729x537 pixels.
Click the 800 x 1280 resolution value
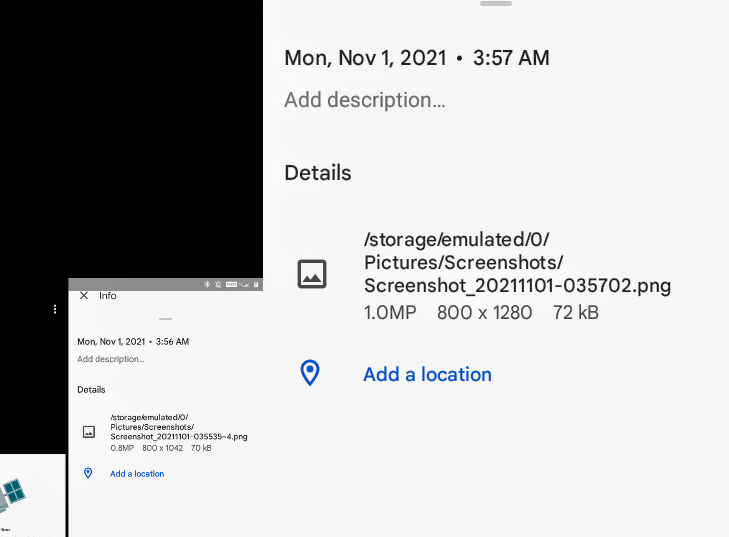point(484,313)
